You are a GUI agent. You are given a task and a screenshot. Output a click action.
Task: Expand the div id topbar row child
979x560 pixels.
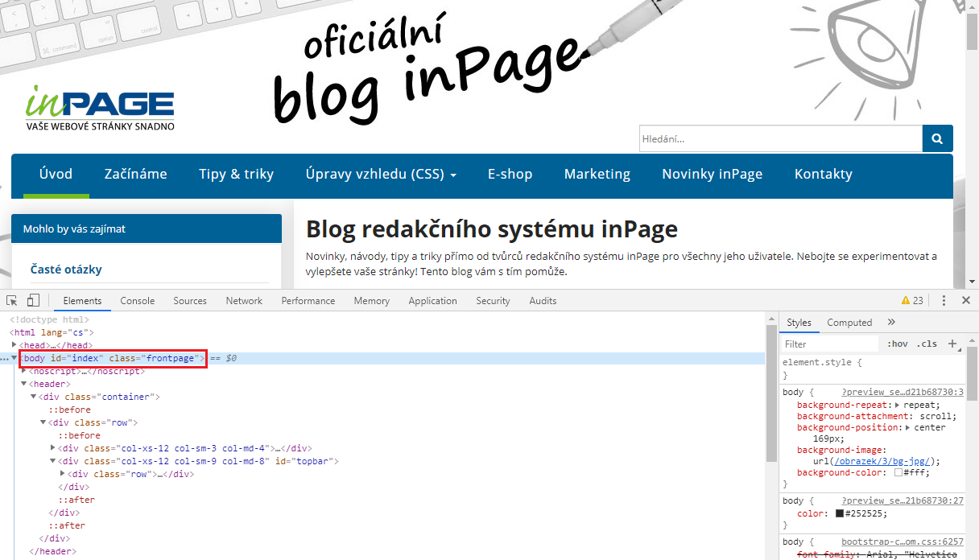click(x=64, y=474)
